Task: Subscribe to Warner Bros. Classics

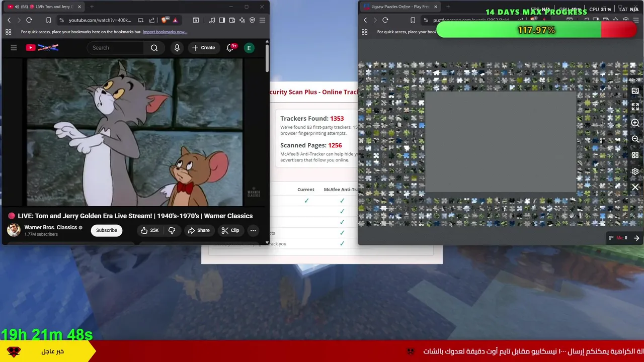Action: tap(107, 230)
